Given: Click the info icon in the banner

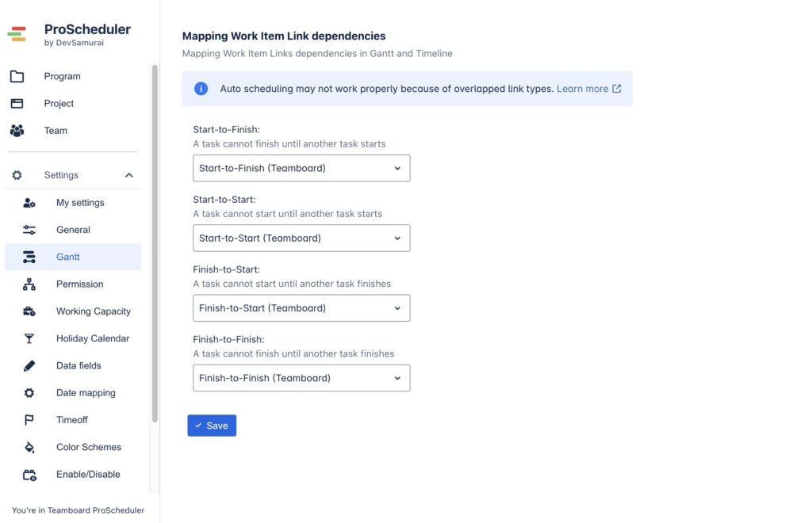Looking at the screenshot, I should [x=201, y=88].
